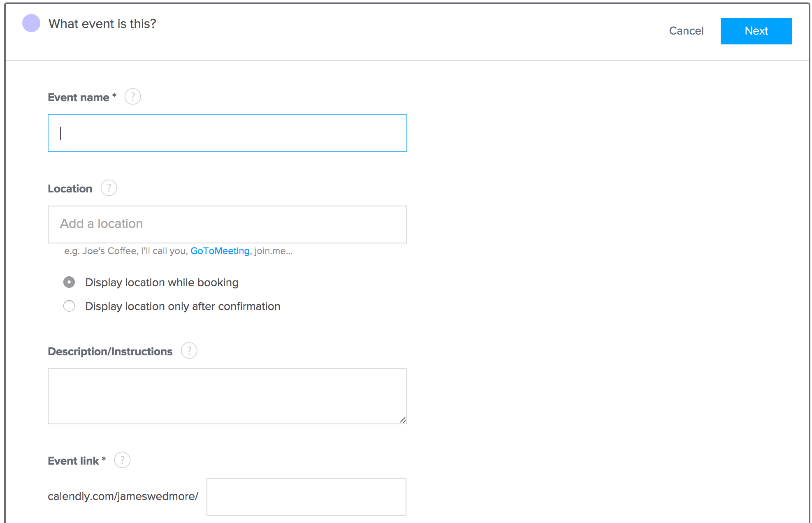
Task: Open the GoToMeeting link
Action: (x=220, y=251)
